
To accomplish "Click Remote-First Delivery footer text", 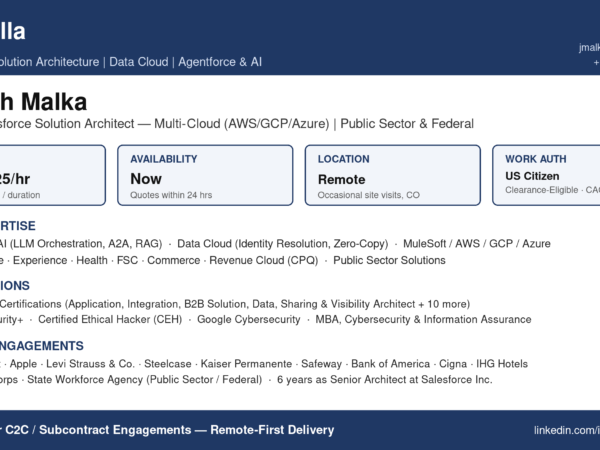I will tap(272, 430).
